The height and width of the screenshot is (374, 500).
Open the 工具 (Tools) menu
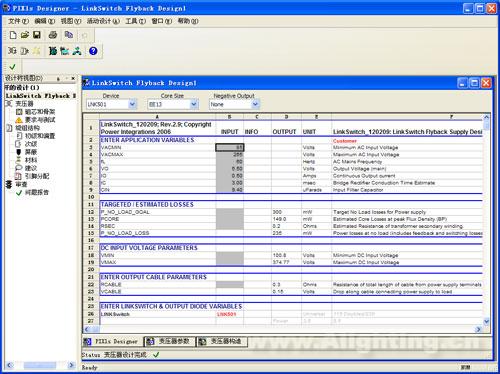135,21
